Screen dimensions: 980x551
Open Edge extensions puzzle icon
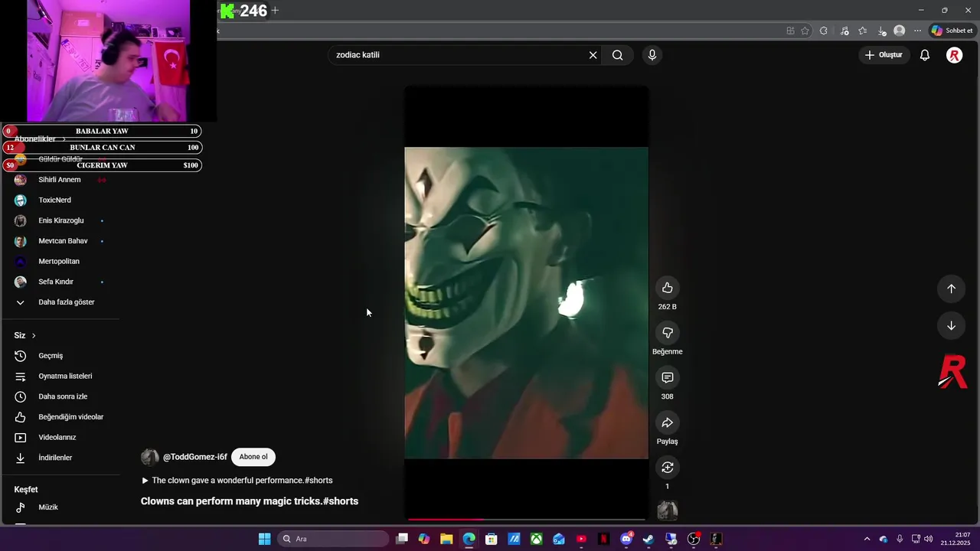(824, 31)
